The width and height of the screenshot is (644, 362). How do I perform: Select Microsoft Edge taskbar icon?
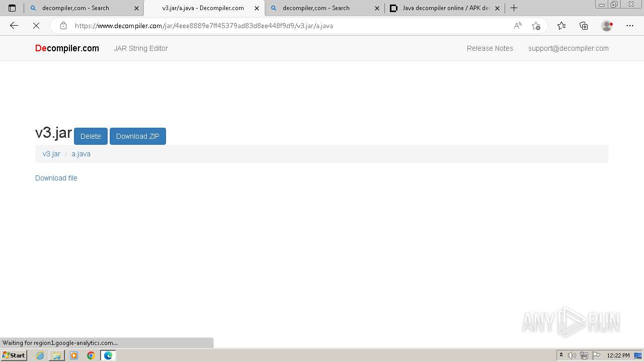(x=108, y=355)
